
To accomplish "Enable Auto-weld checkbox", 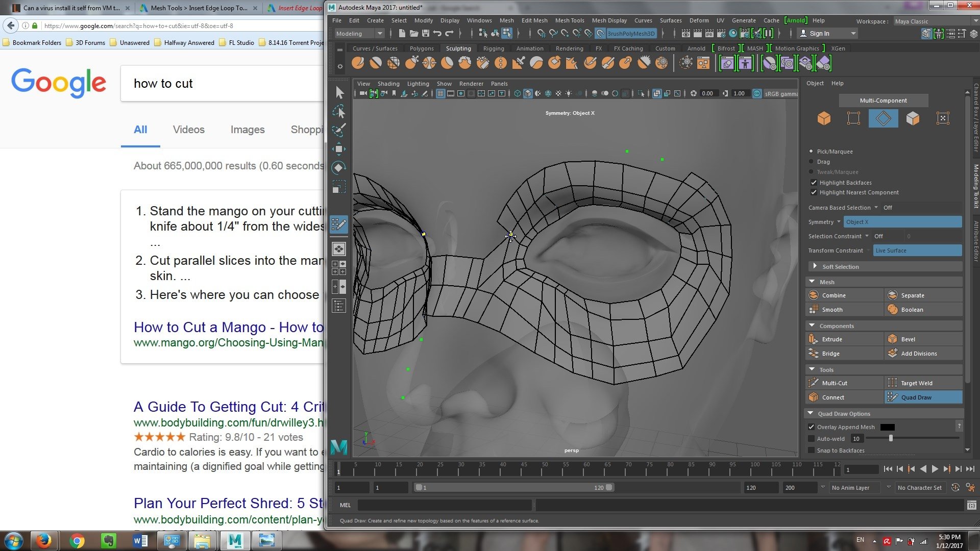I will (812, 438).
